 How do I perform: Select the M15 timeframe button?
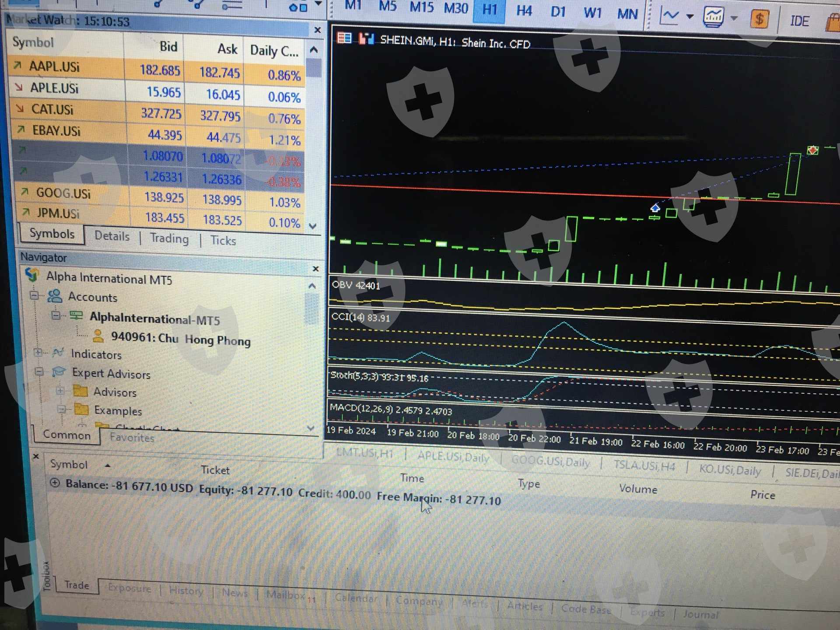click(x=421, y=8)
